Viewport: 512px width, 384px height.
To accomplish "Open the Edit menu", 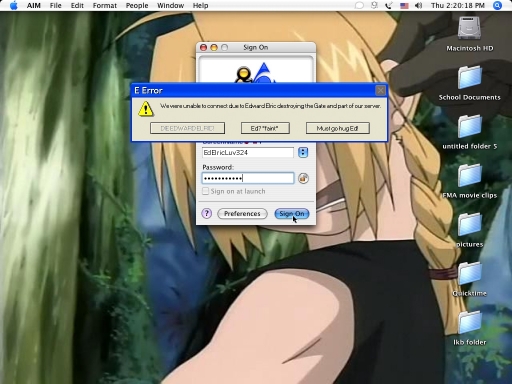I will 77,5.
